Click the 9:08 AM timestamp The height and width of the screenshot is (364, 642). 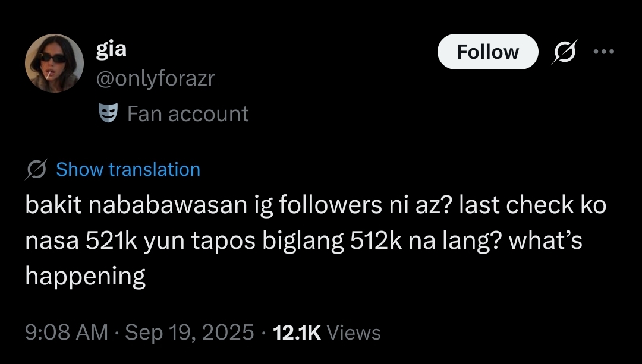pos(67,332)
